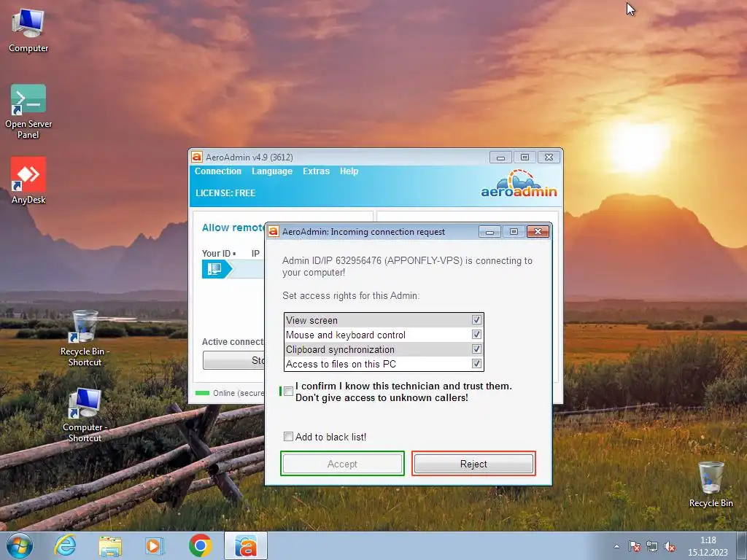Maximize the AeroAdmin main window
The width and height of the screenshot is (747, 560).
pyautogui.click(x=525, y=157)
